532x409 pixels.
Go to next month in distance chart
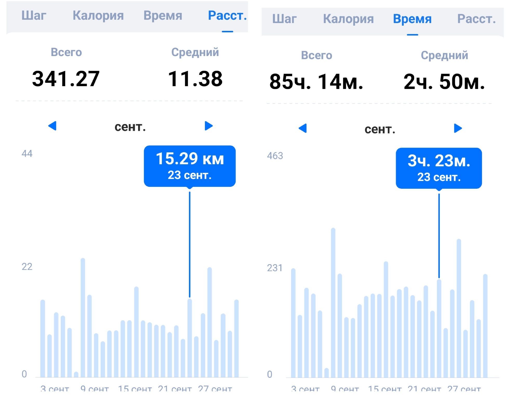point(209,126)
